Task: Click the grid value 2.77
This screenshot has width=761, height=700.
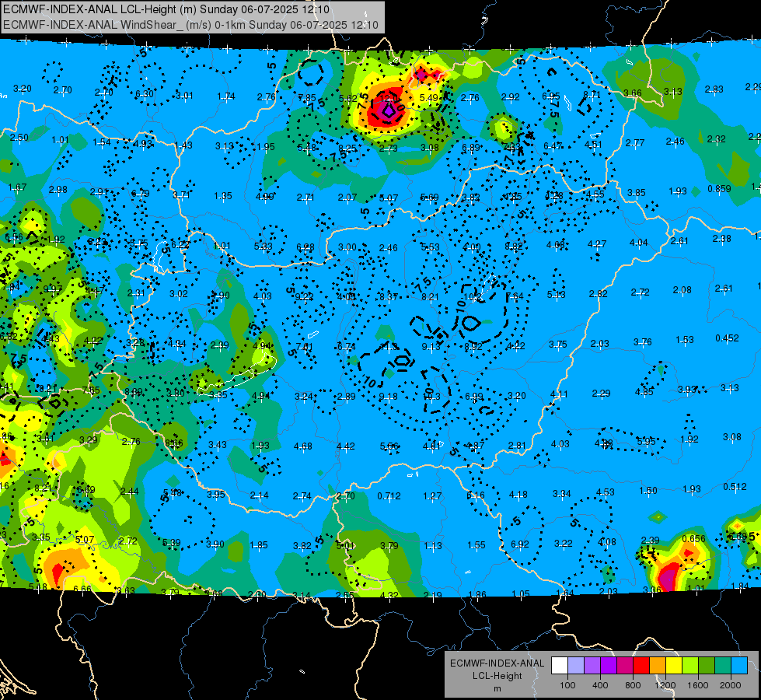Action: (635, 143)
